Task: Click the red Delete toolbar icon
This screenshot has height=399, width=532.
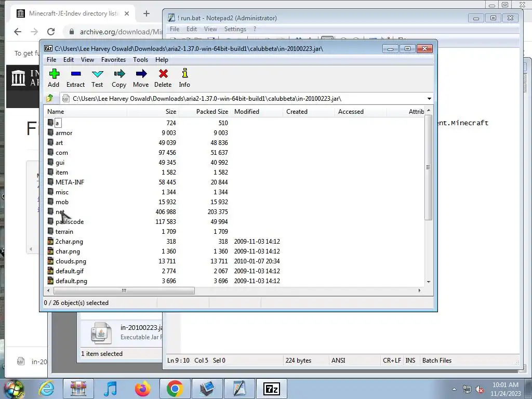Action: point(163,78)
